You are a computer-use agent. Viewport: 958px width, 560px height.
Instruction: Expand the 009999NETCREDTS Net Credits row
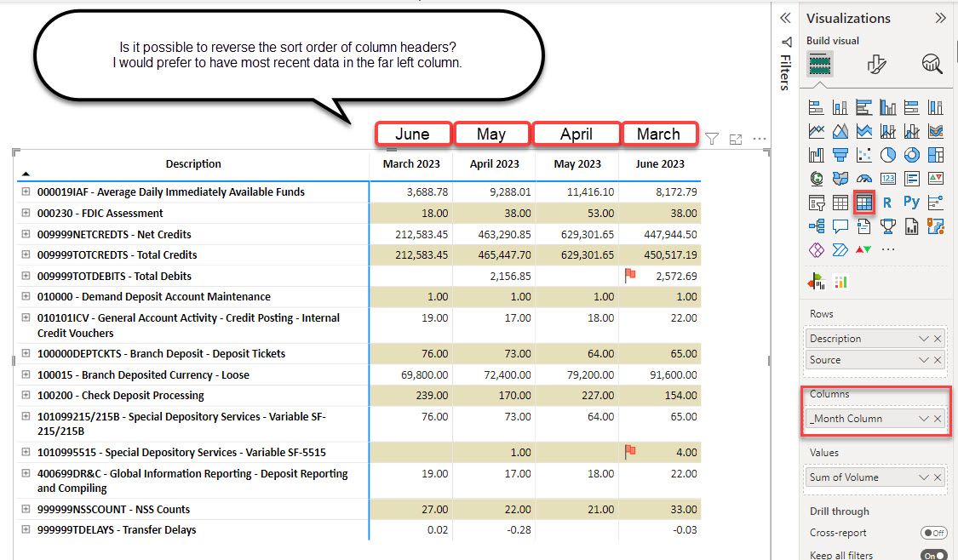point(26,233)
